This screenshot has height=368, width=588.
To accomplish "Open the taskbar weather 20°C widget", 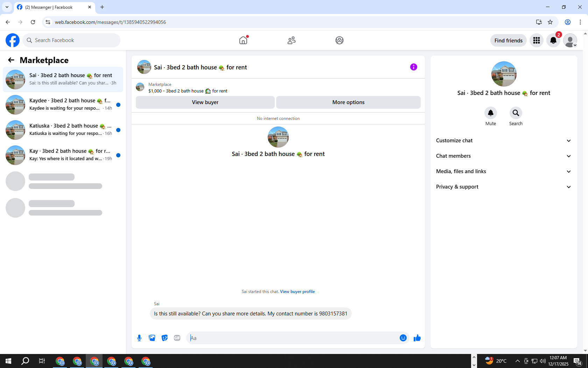I will click(x=496, y=361).
